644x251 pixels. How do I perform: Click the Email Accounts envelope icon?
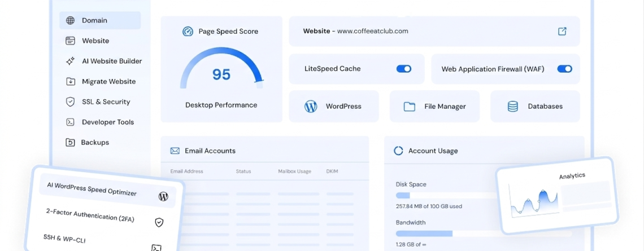click(x=175, y=151)
